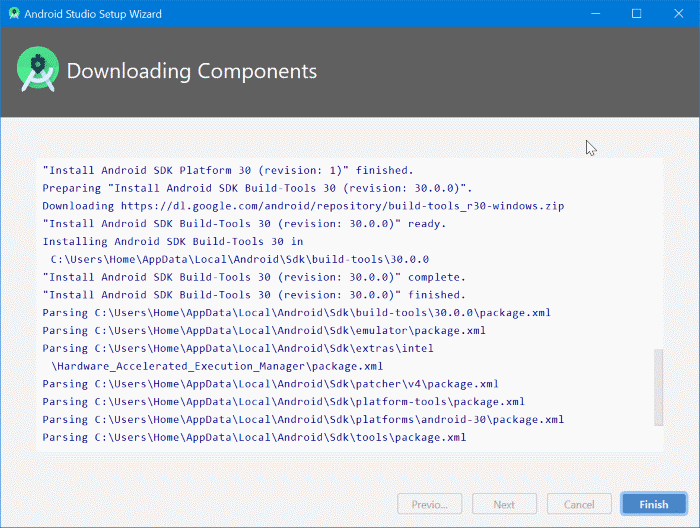Click the Finish button
Viewport: 700px width, 528px height.
[654, 504]
